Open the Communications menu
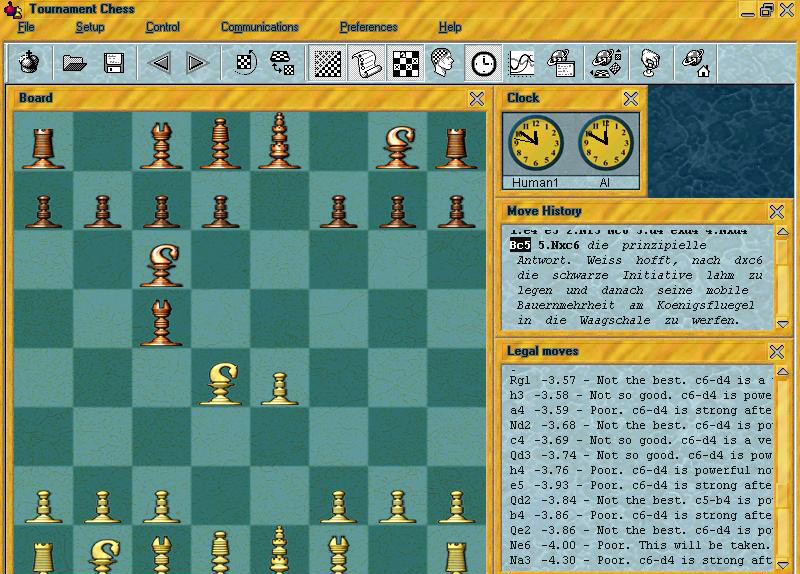800x574 pixels. [259, 27]
